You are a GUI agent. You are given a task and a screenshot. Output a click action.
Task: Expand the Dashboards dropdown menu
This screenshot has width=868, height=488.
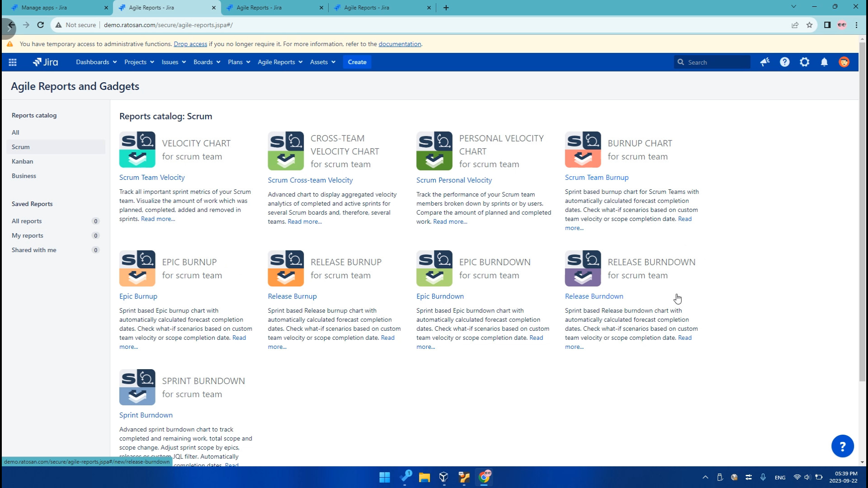click(x=96, y=62)
